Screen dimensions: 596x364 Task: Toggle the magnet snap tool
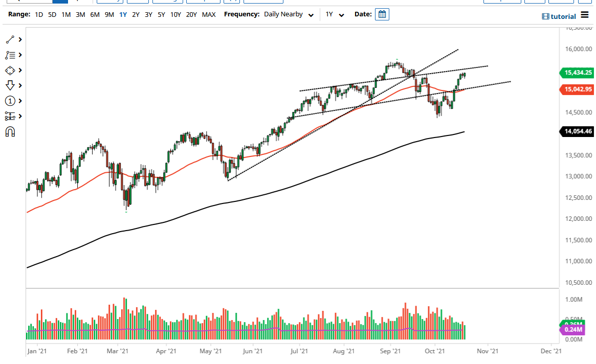click(x=10, y=132)
